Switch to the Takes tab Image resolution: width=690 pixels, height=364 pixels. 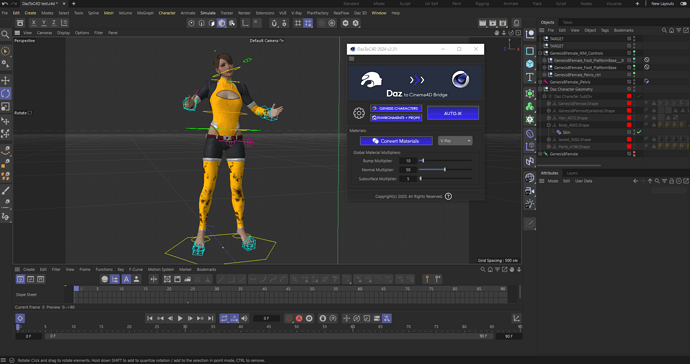[568, 22]
